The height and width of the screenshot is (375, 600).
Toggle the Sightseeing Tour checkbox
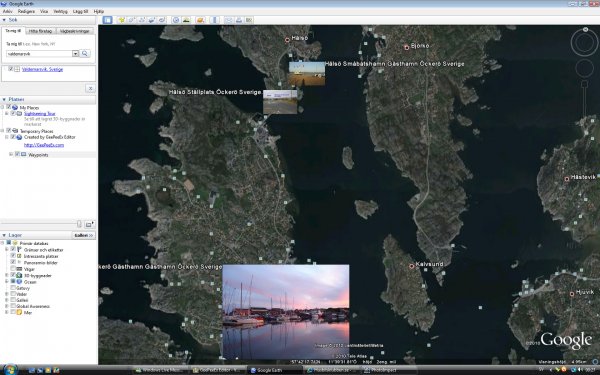pyautogui.click(x=13, y=114)
